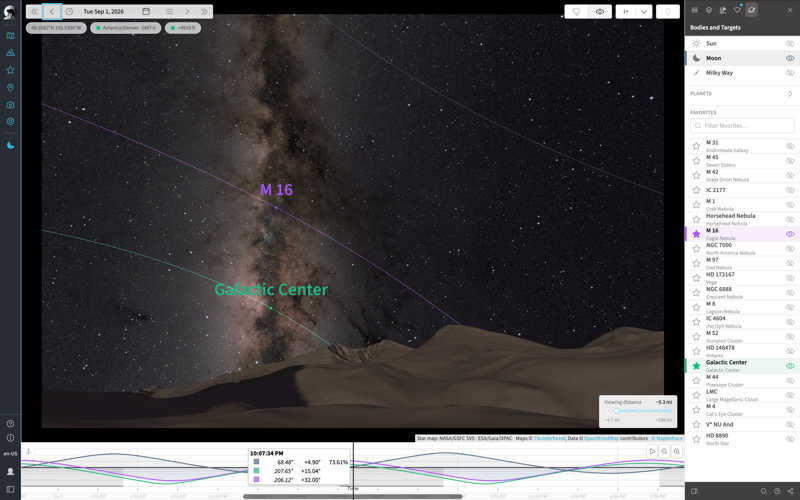Select the HD 148478 Antares row

coord(742,351)
